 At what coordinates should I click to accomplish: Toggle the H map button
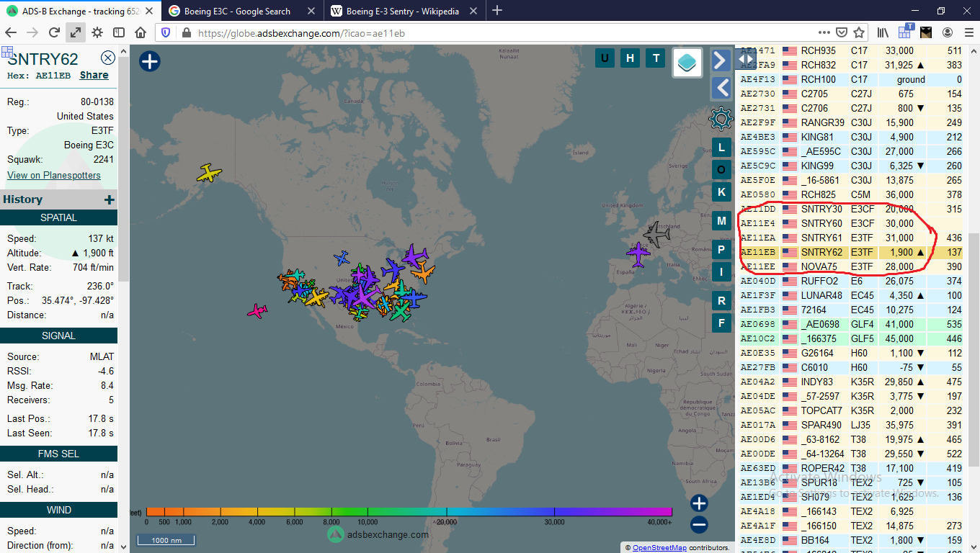coord(631,58)
